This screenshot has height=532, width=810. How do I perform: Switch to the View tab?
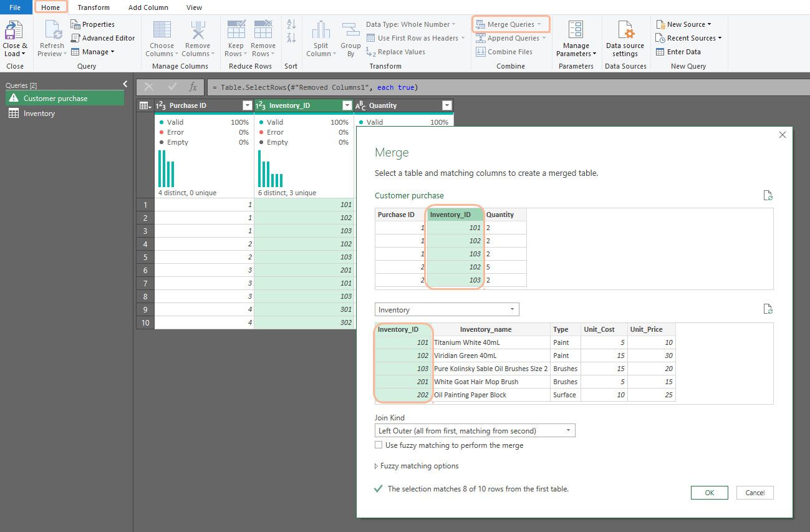click(x=195, y=7)
